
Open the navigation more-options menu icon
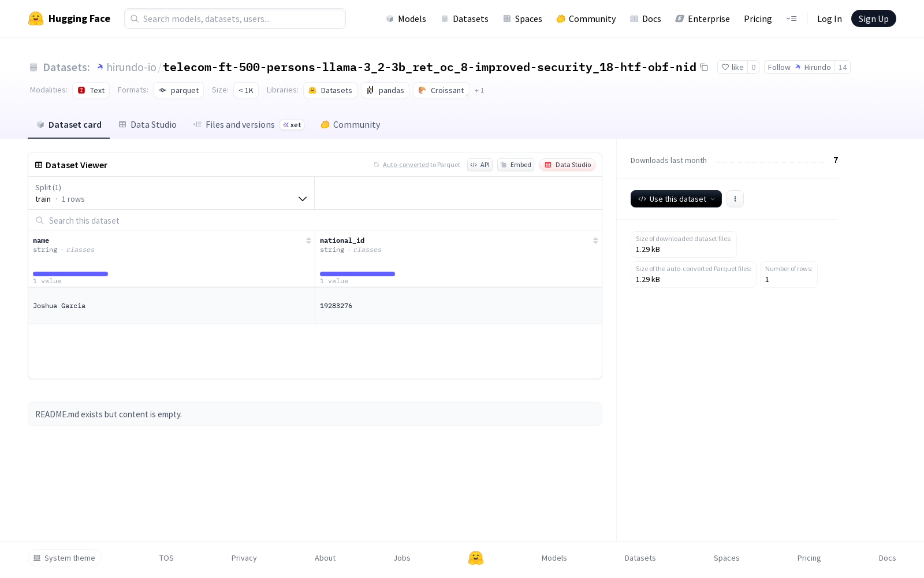[791, 18]
